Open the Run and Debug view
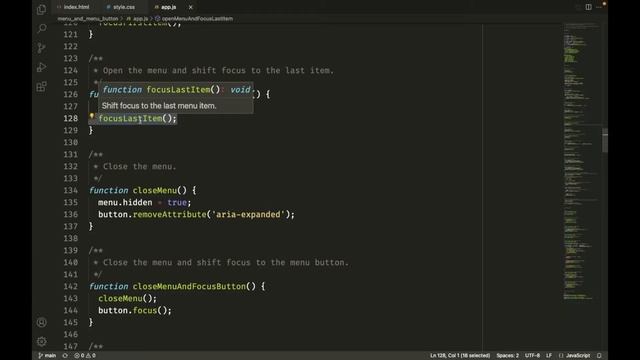 [41, 67]
